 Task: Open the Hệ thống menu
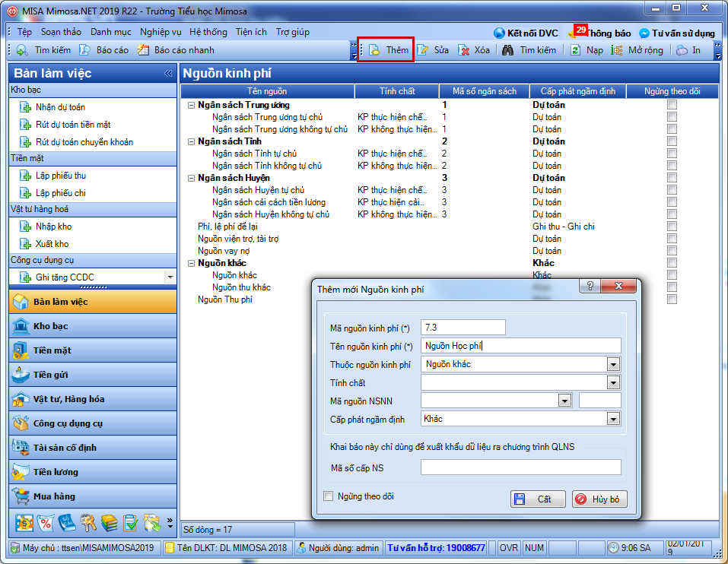click(208, 32)
